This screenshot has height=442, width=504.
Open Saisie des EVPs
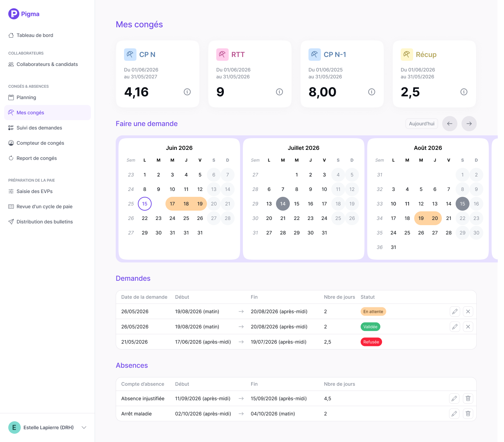click(x=47, y=191)
